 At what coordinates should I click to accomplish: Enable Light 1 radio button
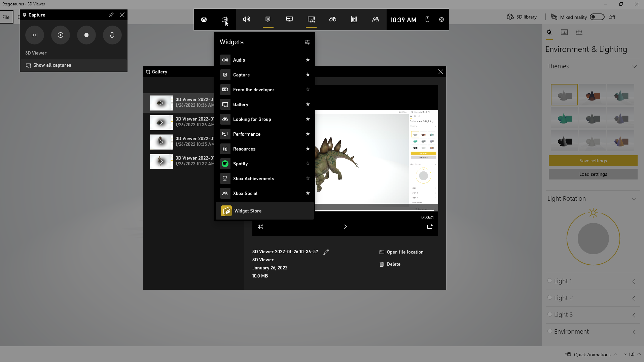550,281
